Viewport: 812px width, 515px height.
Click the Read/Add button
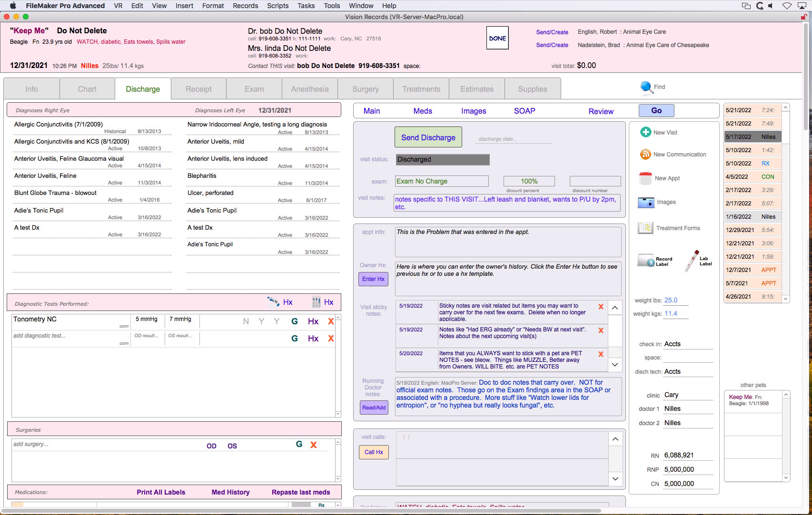click(374, 408)
